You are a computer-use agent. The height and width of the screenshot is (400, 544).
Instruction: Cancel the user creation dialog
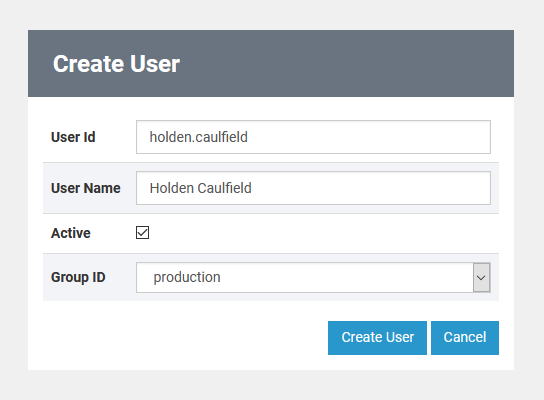point(465,338)
